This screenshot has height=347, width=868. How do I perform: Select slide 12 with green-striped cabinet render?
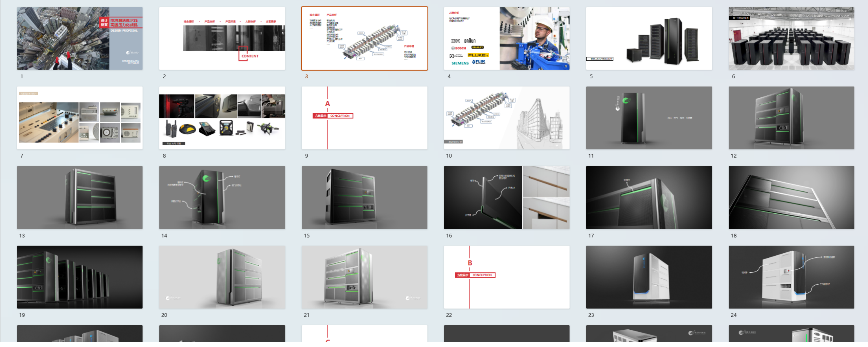pos(791,118)
